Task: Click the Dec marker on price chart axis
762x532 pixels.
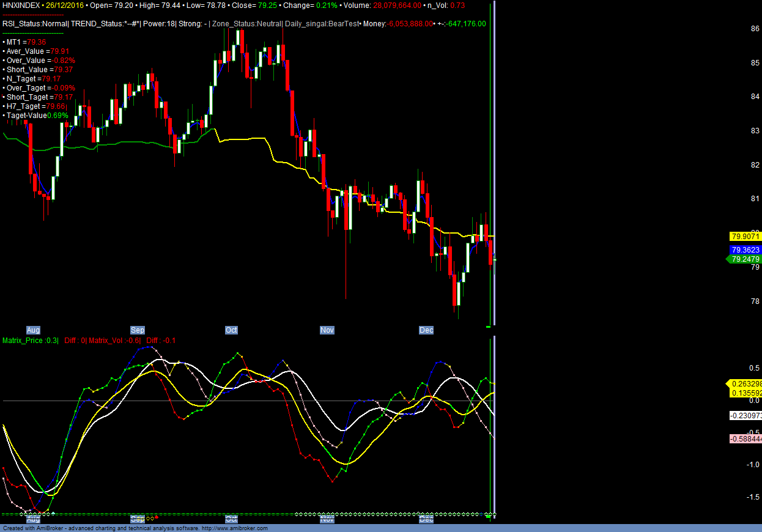Action: point(426,330)
